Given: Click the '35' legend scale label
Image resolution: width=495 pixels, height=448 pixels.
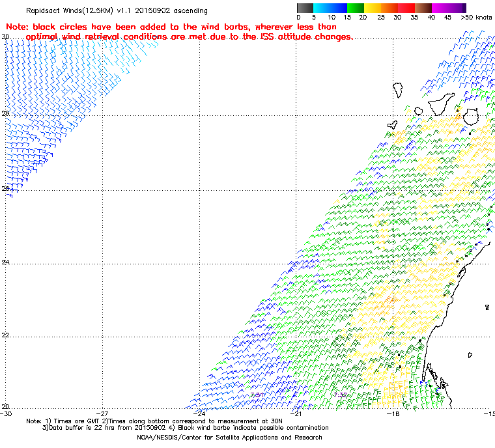Looking at the screenshot, I should (414, 18).
